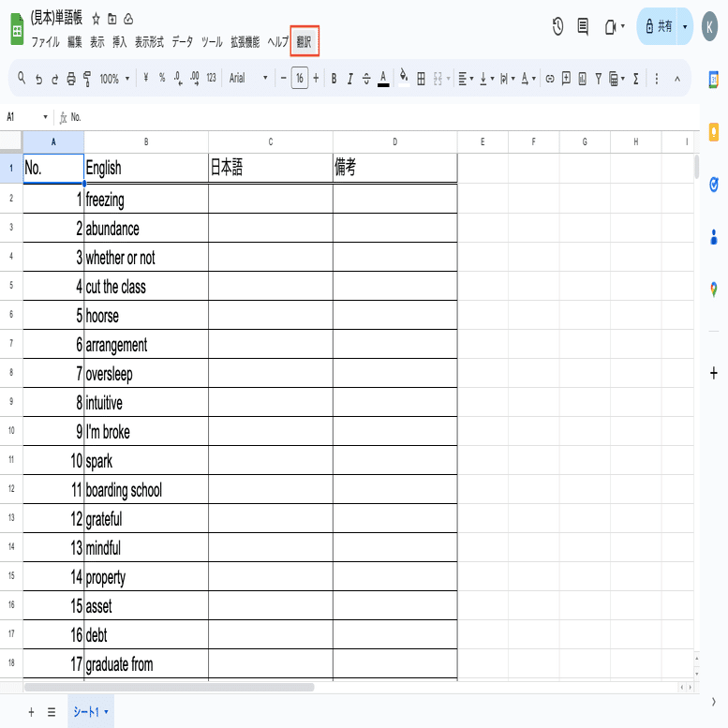
Task: Open Contacts side panel
Action: [714, 237]
